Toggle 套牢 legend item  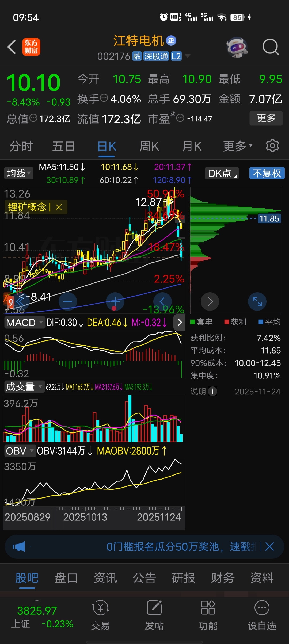[201, 322]
